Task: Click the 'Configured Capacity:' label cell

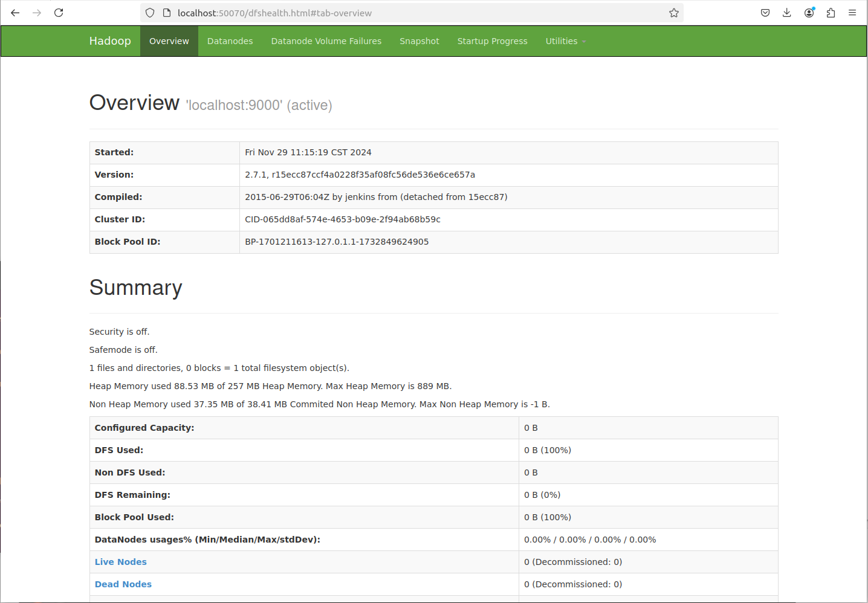Action: (x=304, y=428)
